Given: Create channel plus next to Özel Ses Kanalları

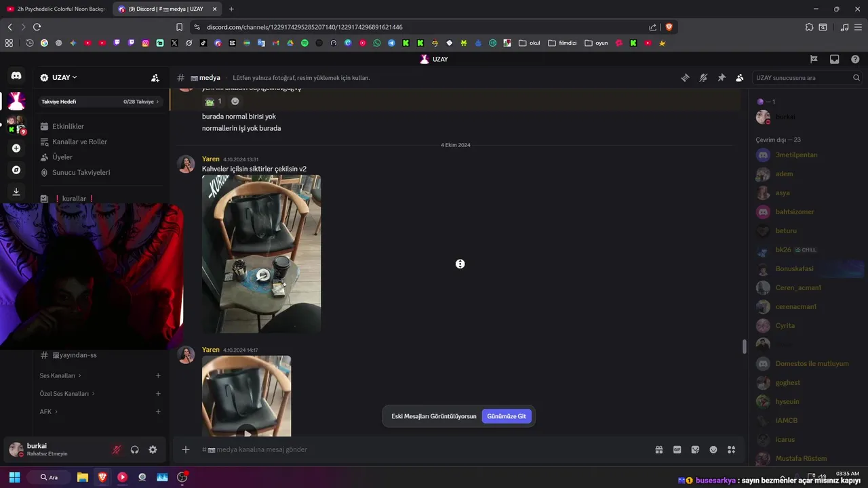Looking at the screenshot, I should coord(158,393).
